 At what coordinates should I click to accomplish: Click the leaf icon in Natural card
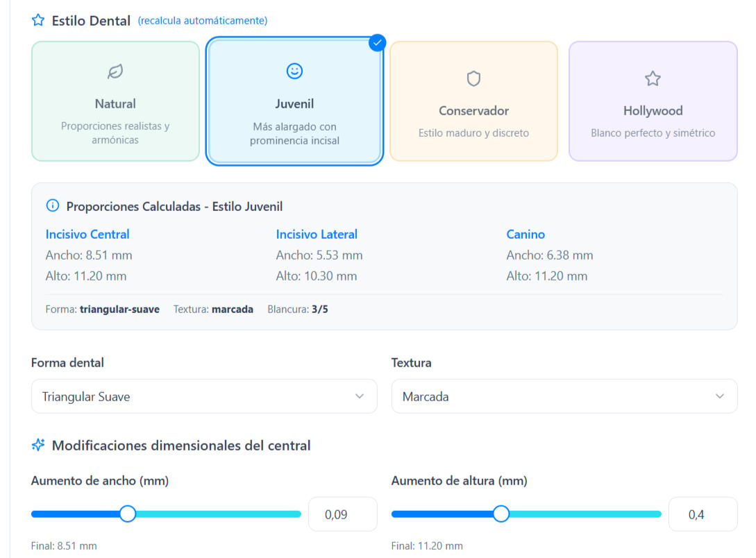115,71
